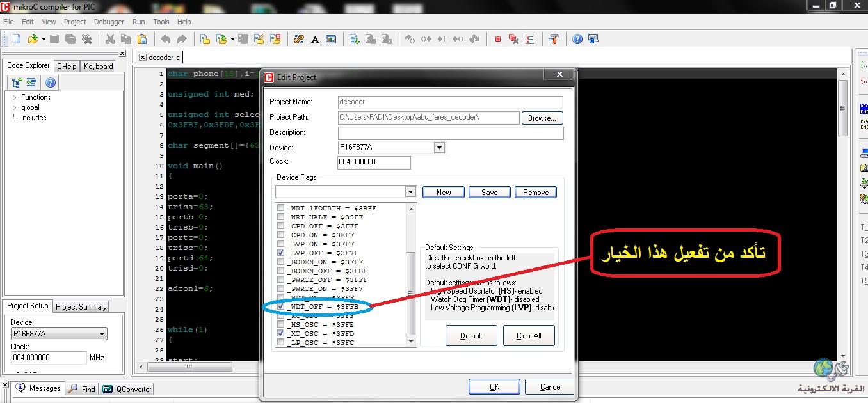
Task: Click the Browse... button
Action: (x=542, y=118)
